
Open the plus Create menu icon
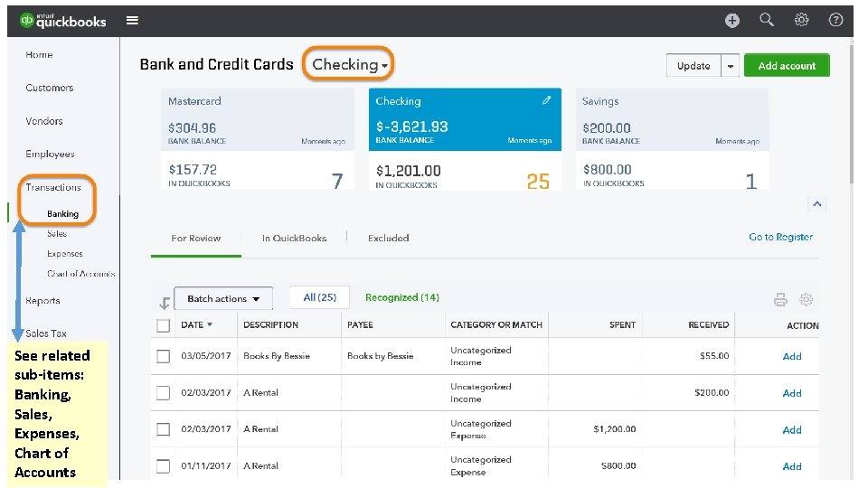click(731, 21)
